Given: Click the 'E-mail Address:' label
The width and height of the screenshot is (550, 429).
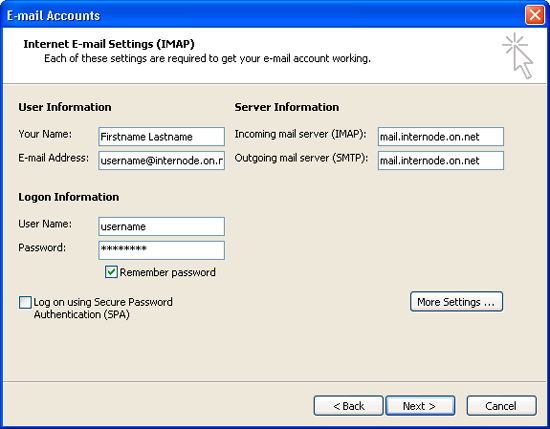Looking at the screenshot, I should click(x=53, y=158).
